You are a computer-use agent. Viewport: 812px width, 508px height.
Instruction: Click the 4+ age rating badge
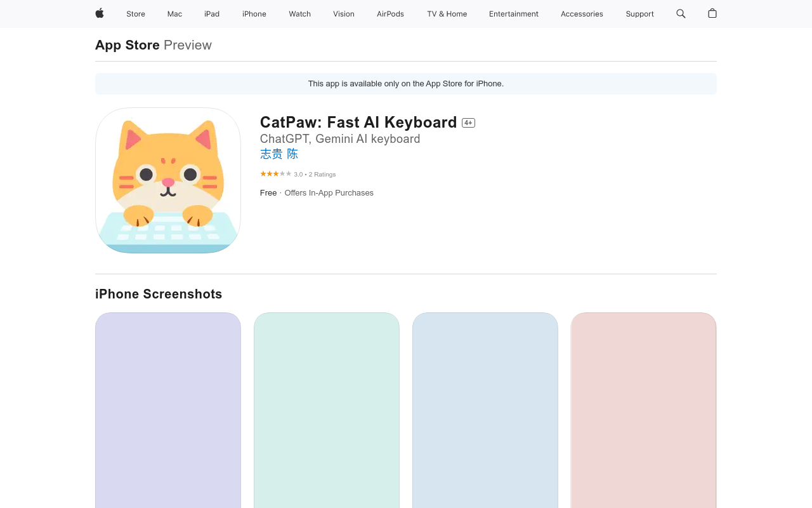point(468,123)
